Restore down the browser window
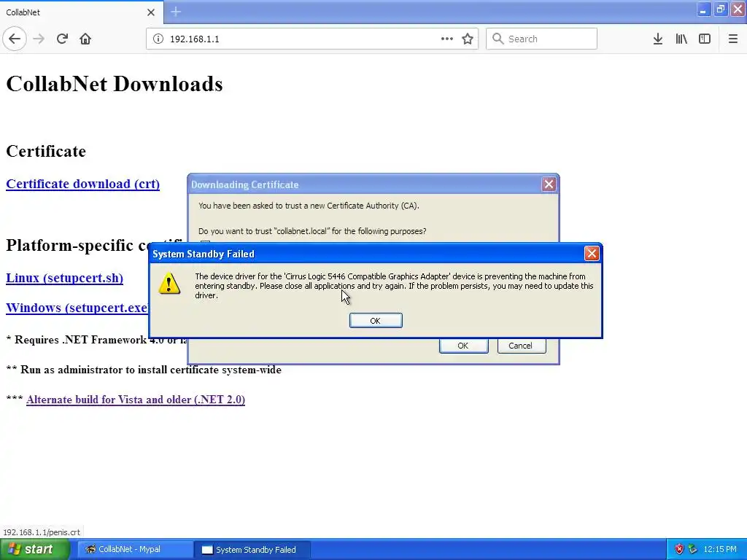Screen dimensions: 747x560 pyautogui.click(x=720, y=10)
